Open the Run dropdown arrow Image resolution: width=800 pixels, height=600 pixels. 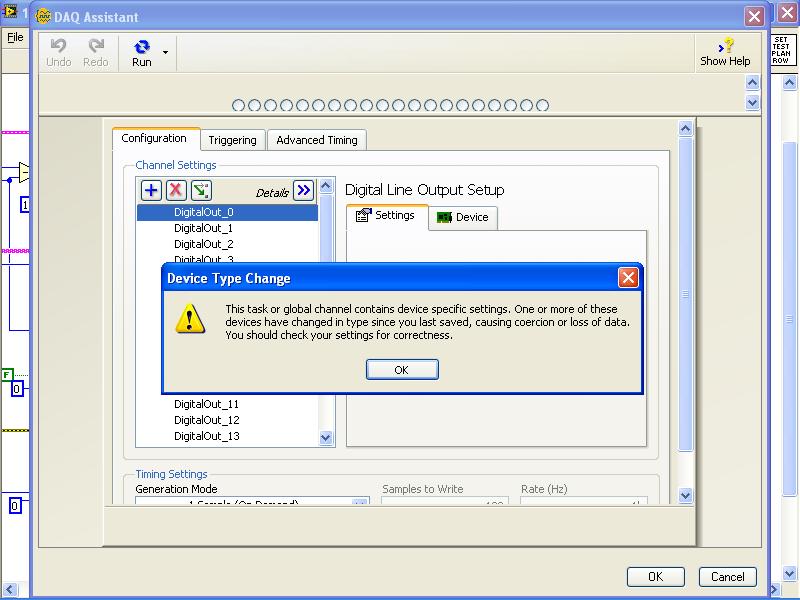[x=165, y=52]
